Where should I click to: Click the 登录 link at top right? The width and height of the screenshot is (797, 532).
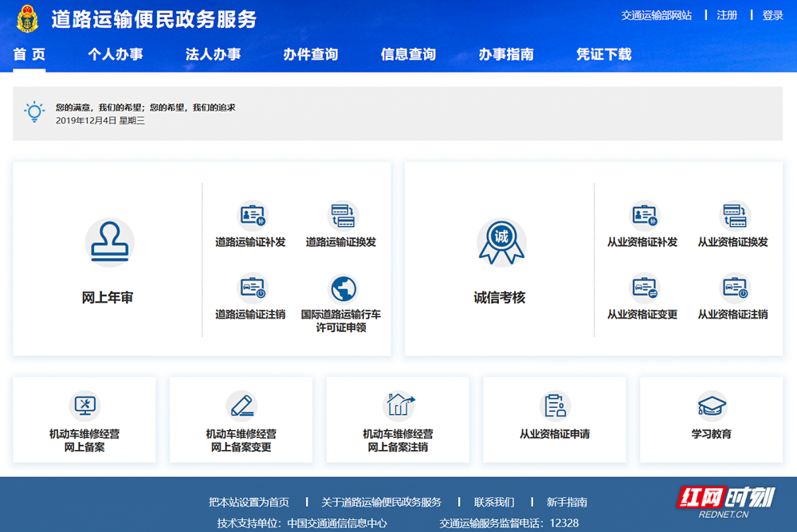[x=772, y=15]
